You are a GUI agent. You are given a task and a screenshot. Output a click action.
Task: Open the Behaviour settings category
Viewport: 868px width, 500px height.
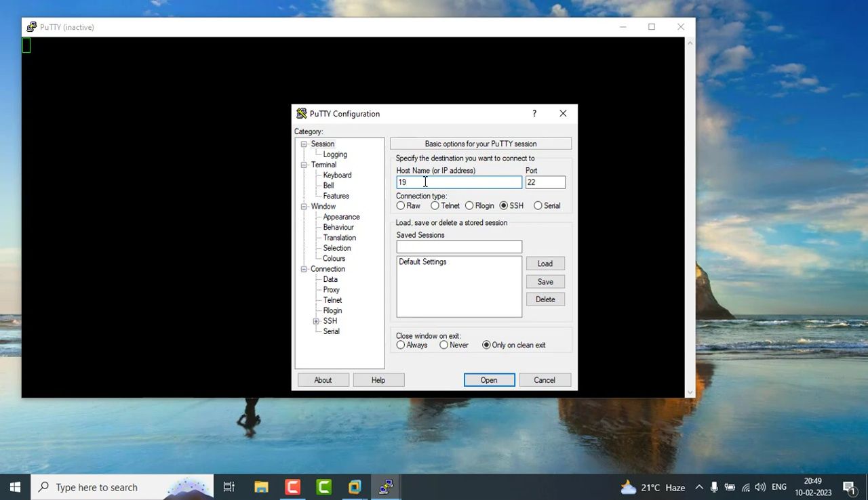click(338, 227)
